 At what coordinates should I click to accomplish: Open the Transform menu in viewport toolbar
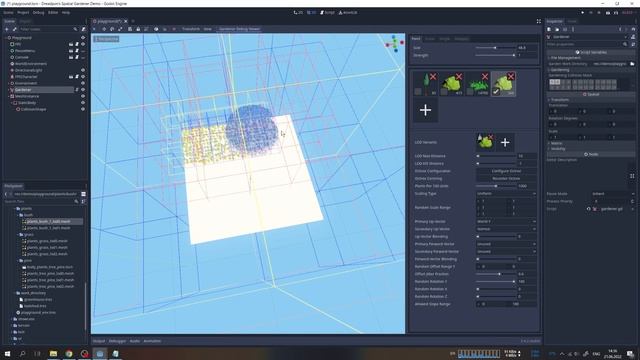(191, 29)
